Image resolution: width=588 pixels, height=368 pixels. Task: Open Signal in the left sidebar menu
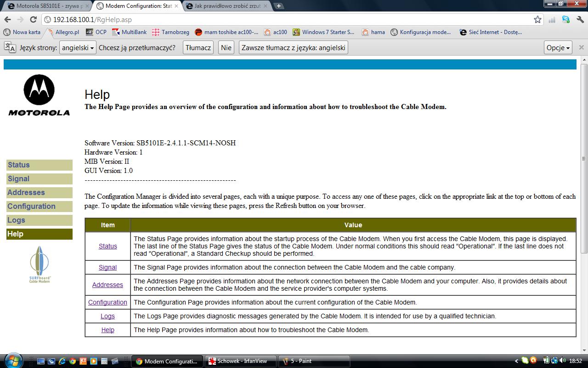click(x=40, y=179)
